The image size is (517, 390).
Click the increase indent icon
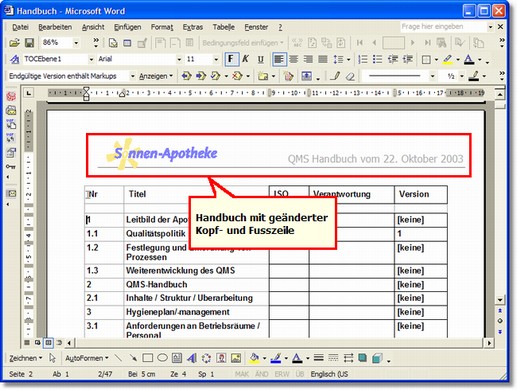point(407,59)
